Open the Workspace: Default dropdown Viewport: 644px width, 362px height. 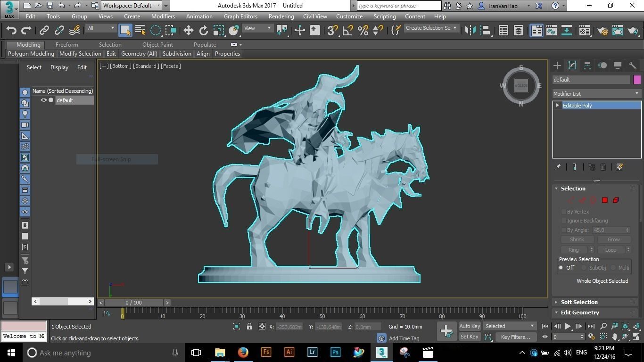(132, 6)
